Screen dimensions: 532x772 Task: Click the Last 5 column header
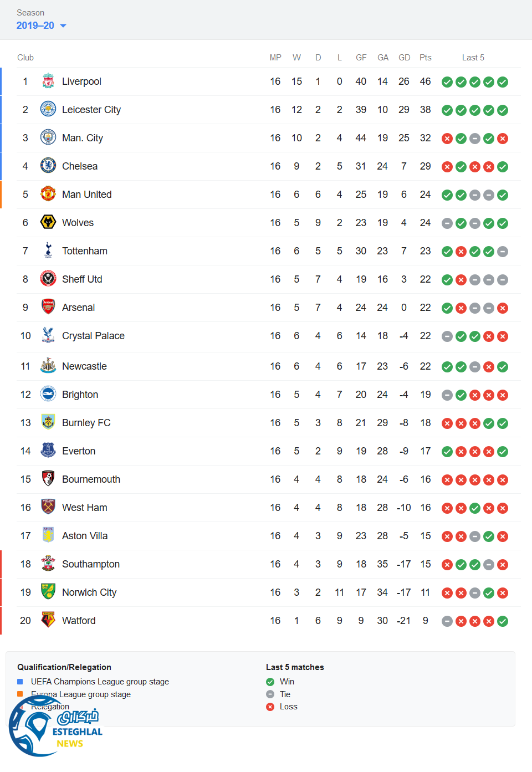click(473, 58)
